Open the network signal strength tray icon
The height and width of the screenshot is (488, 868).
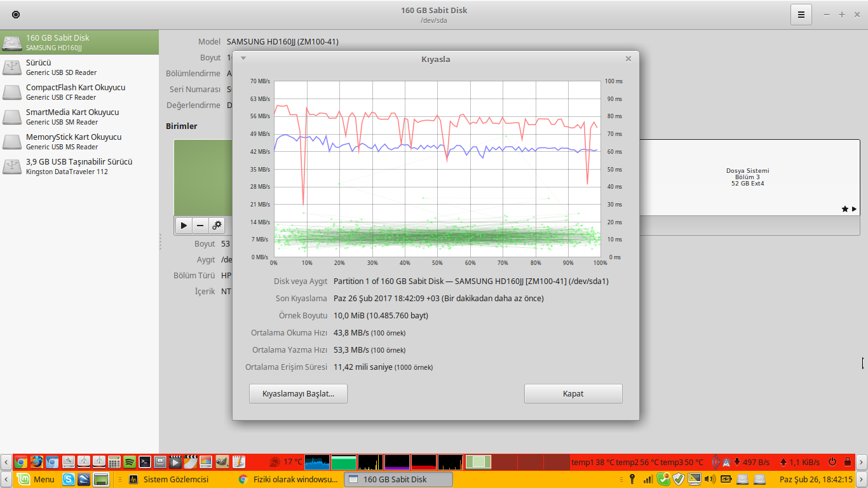pos(648,479)
